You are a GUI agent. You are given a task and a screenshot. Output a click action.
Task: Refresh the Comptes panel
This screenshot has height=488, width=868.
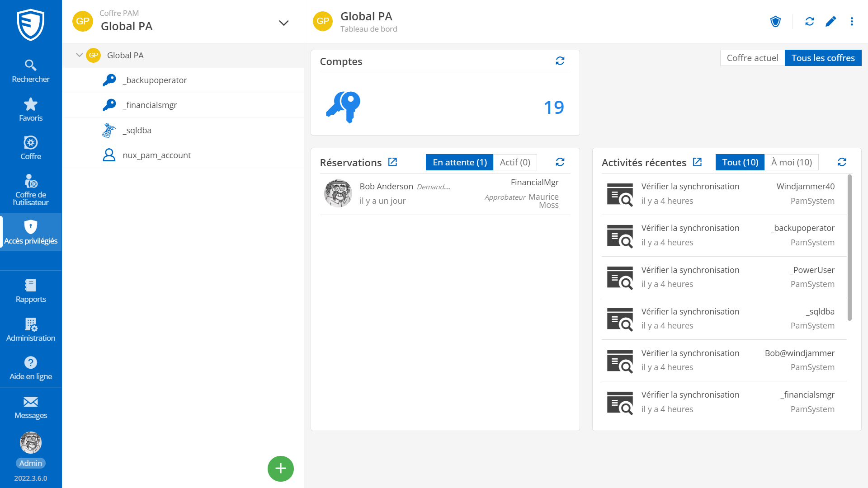click(560, 61)
